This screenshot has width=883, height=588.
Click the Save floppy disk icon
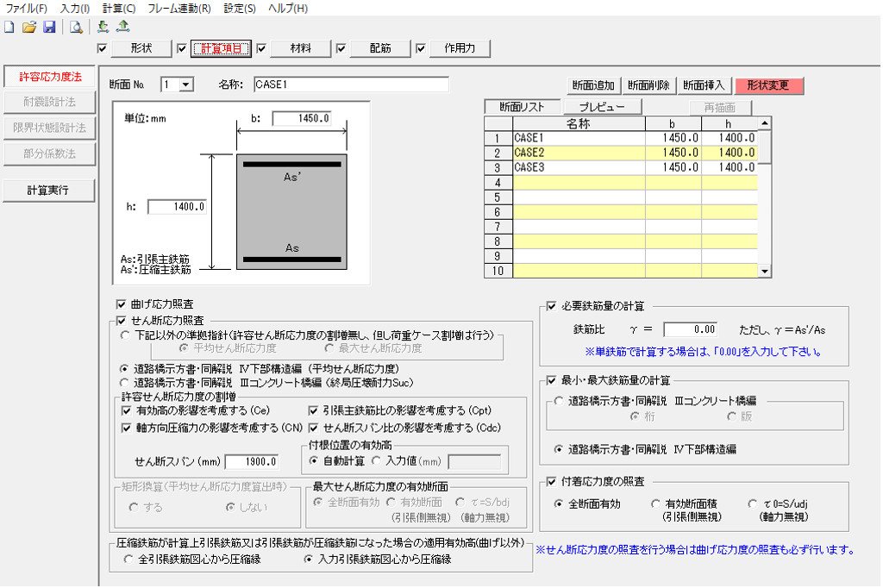[x=49, y=27]
